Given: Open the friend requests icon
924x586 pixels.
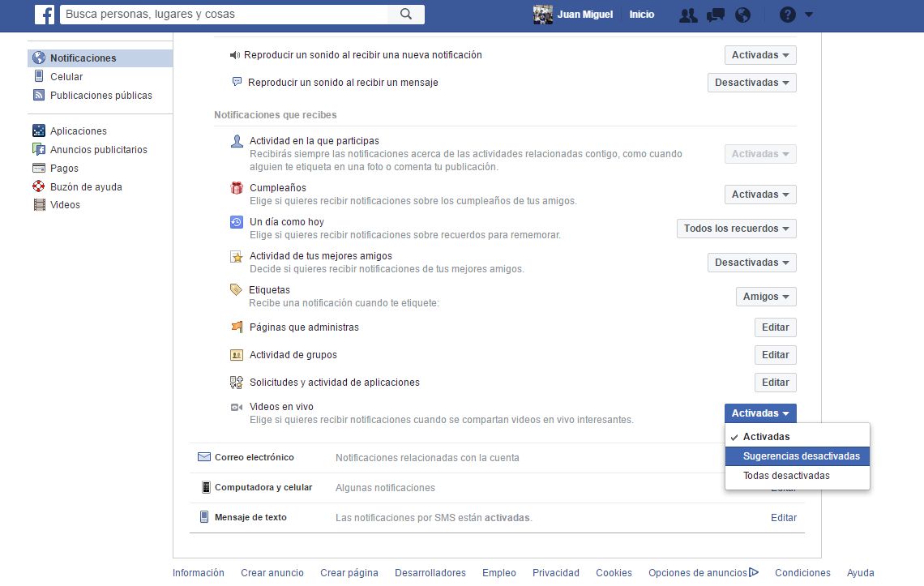Looking at the screenshot, I should [x=688, y=15].
